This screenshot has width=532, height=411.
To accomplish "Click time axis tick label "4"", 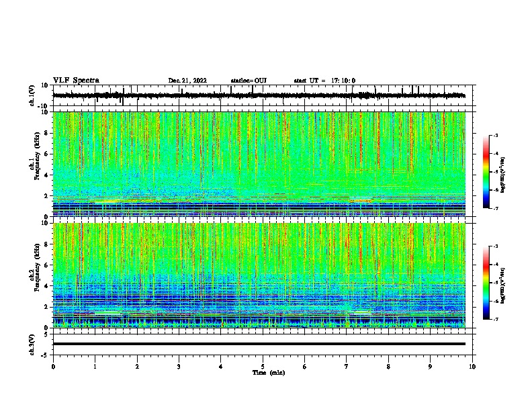I will [221, 367].
